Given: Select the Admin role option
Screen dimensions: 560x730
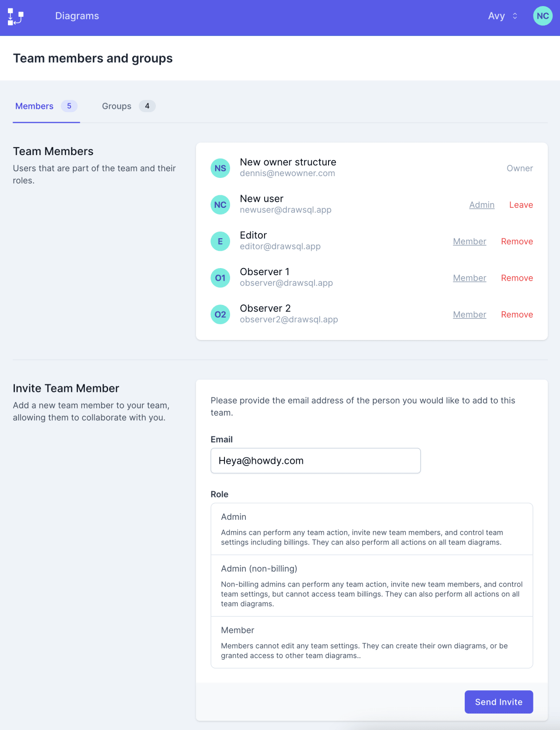Looking at the screenshot, I should pyautogui.click(x=372, y=529).
